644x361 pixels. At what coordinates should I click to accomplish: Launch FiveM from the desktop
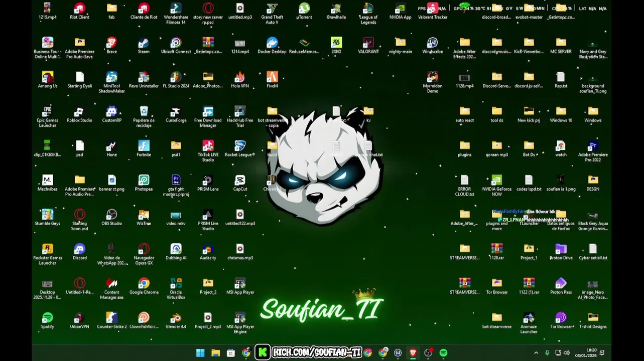272,80
